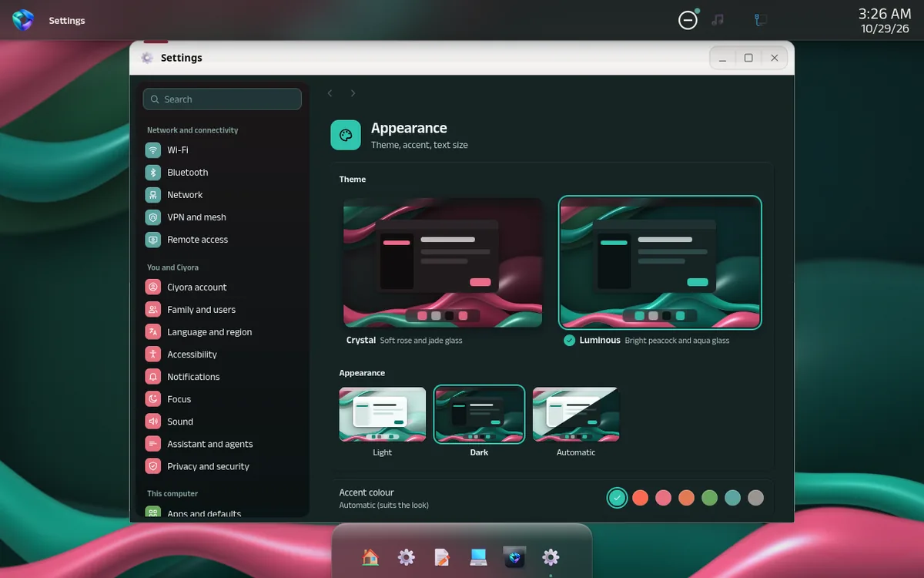The image size is (924, 578).
Task: Select the Light appearance mode
Action: [383, 415]
